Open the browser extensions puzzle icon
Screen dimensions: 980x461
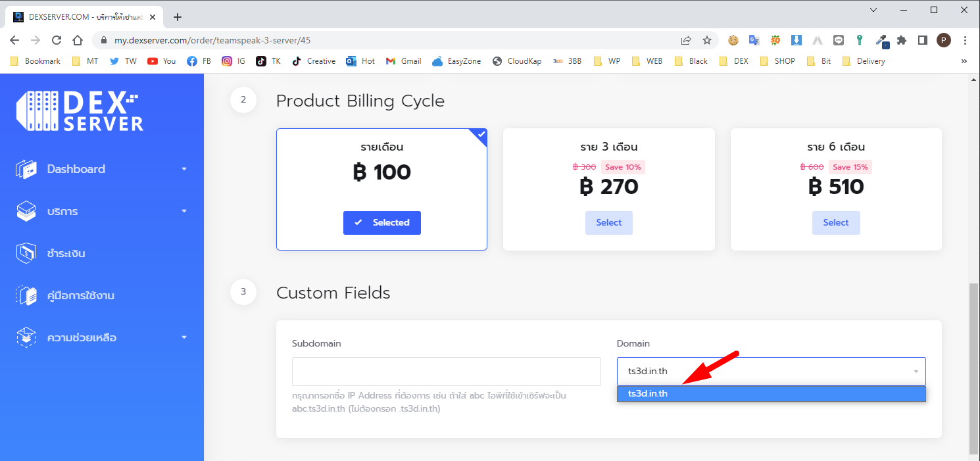[902, 40]
